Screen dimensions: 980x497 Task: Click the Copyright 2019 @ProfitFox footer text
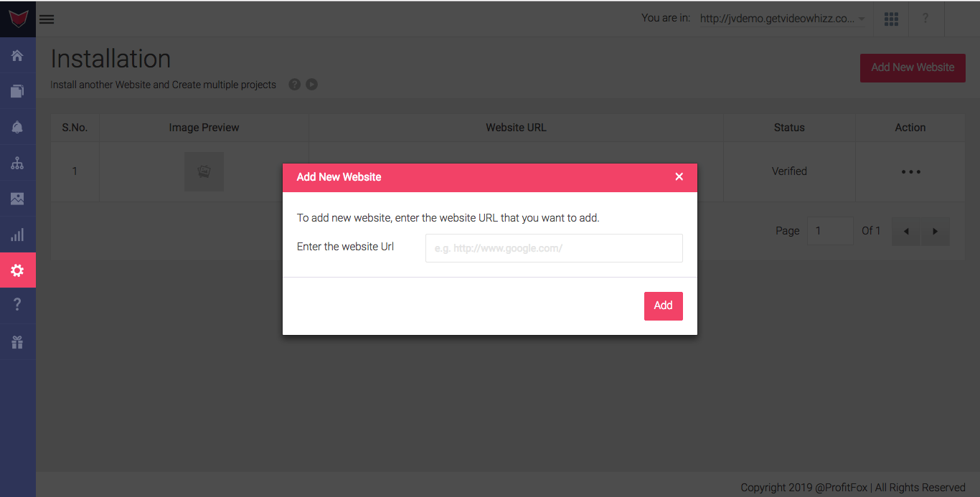tap(853, 488)
